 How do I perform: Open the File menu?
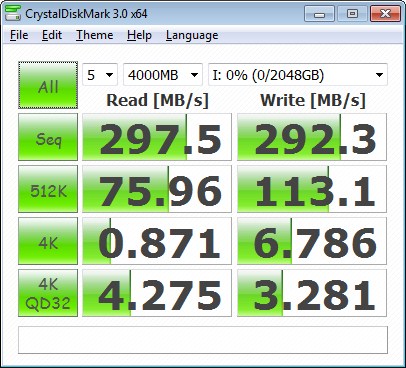(x=19, y=35)
